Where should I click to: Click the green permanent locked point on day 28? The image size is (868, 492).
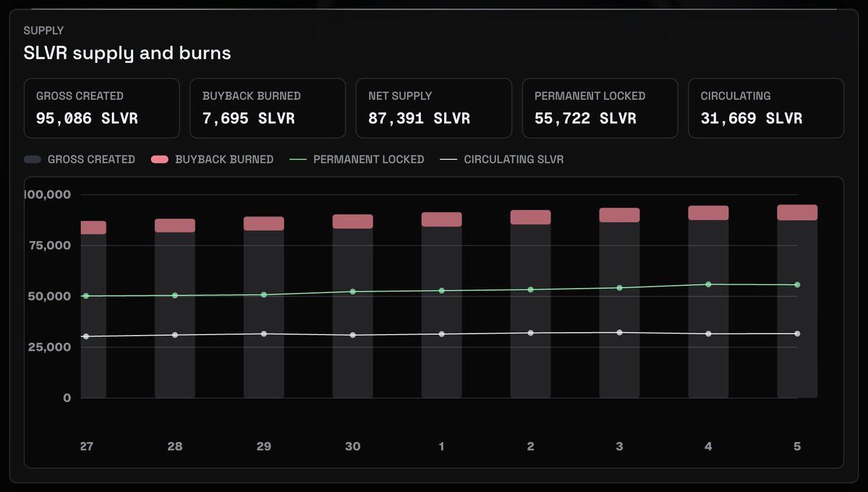175,295
